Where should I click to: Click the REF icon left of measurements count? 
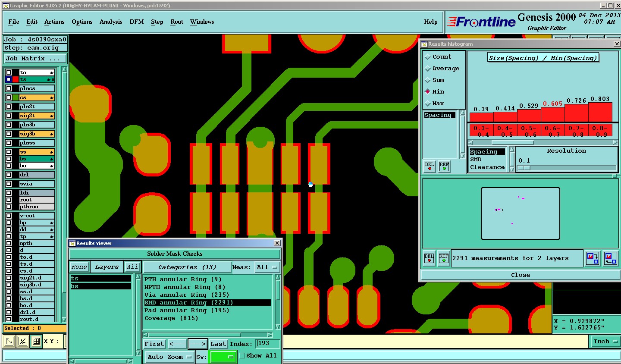443,258
